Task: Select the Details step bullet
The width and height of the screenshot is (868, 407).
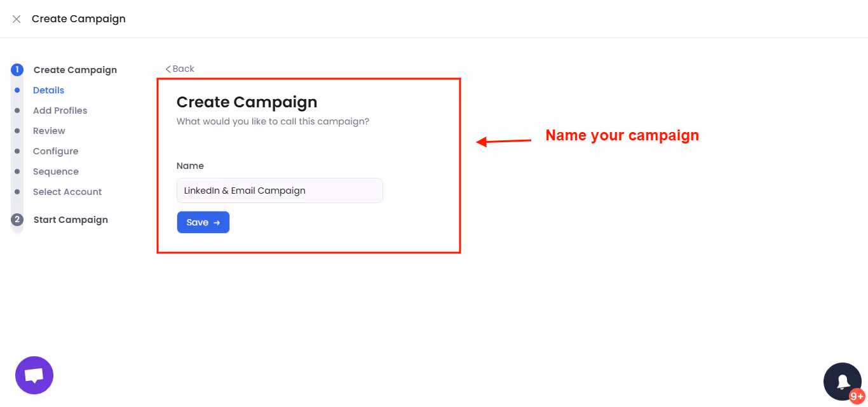Action: click(17, 90)
